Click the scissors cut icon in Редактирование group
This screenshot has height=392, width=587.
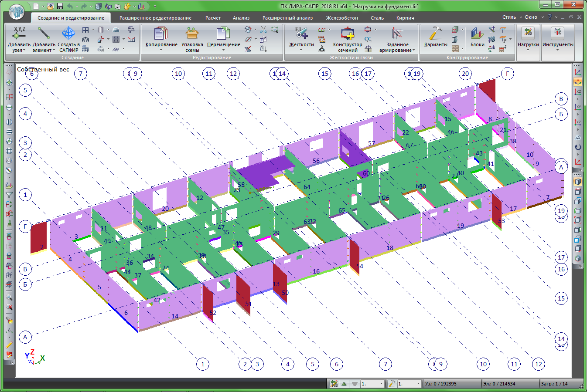(263, 30)
